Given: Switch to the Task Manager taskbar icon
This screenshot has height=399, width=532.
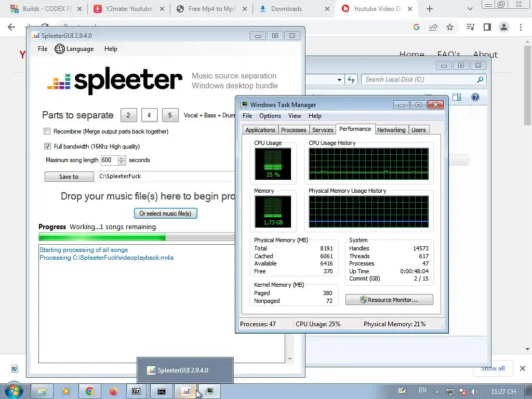Looking at the screenshot, I should (210, 392).
